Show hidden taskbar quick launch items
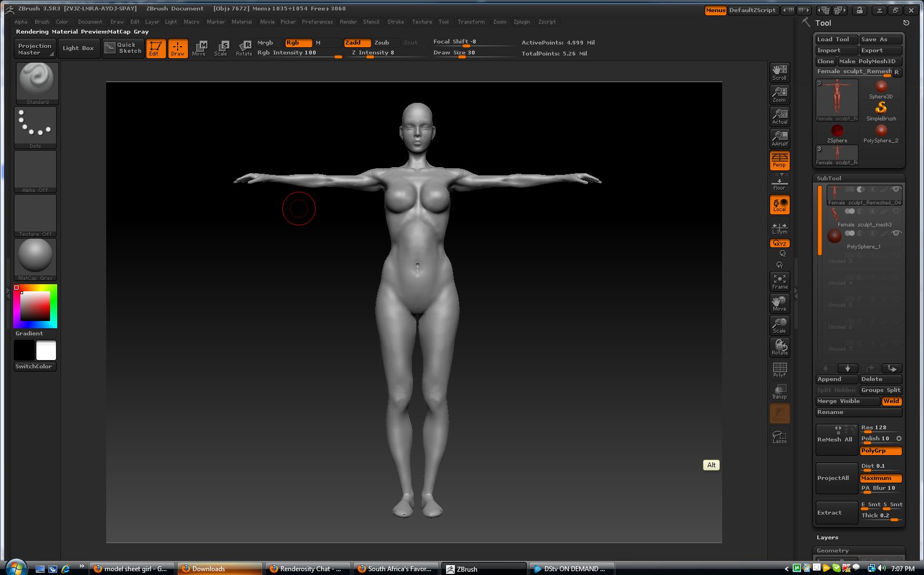The width and height of the screenshot is (924, 575). click(x=81, y=566)
